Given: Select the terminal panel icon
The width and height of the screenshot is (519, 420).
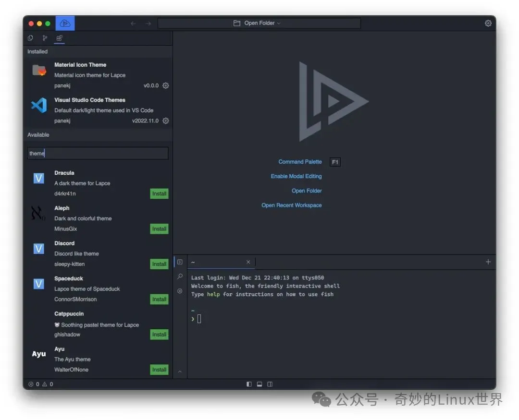Looking at the screenshot, I should pos(180,262).
